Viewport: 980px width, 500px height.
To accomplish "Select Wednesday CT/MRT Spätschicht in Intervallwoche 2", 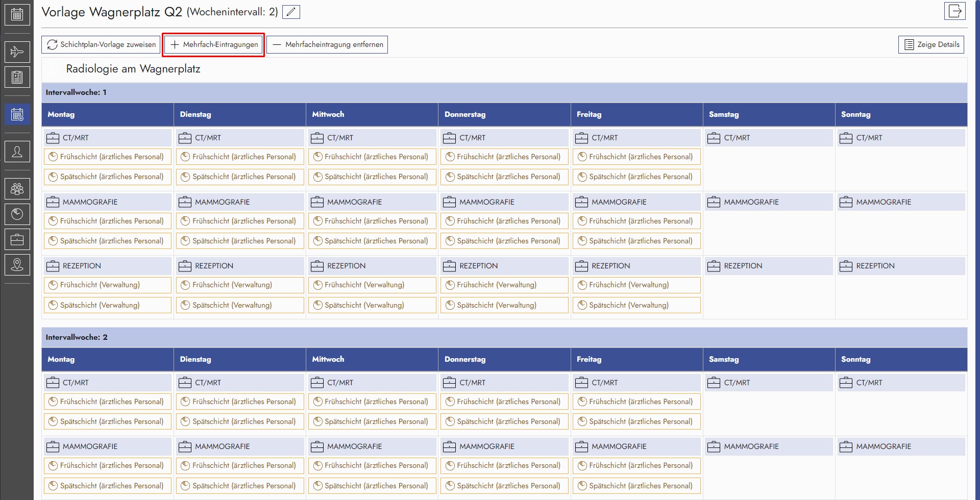I will click(372, 421).
